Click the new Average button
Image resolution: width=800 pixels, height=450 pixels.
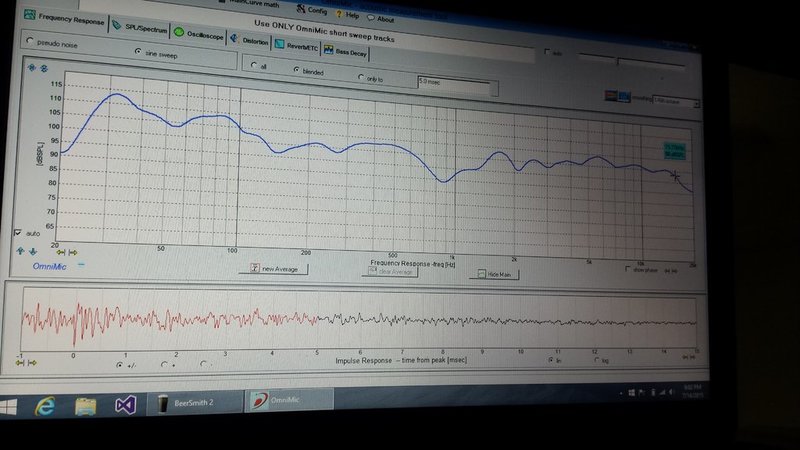(273, 269)
